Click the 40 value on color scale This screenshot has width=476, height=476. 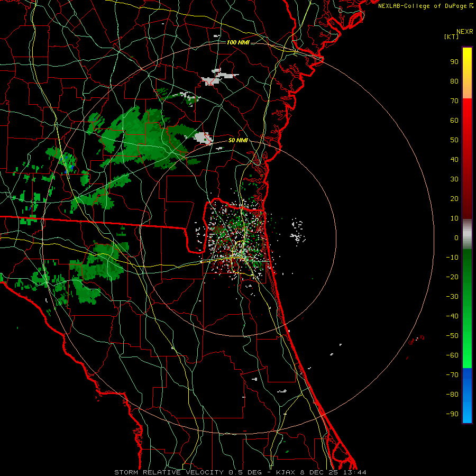click(x=454, y=159)
